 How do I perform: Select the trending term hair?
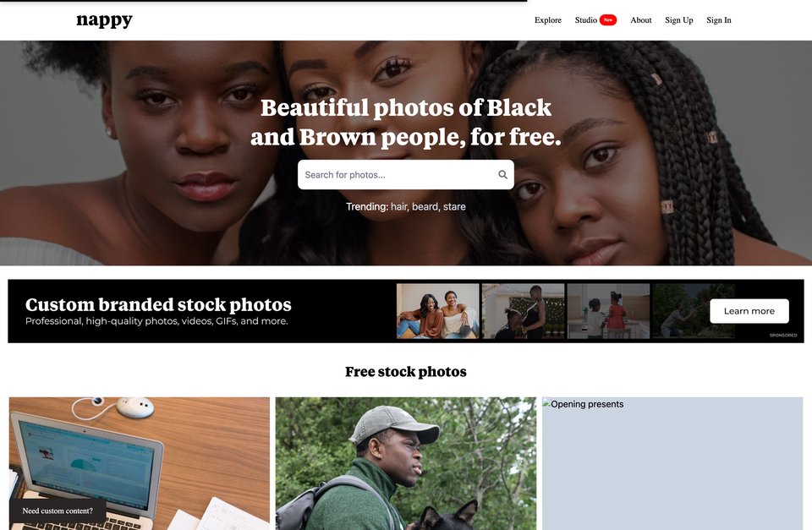[398, 206]
